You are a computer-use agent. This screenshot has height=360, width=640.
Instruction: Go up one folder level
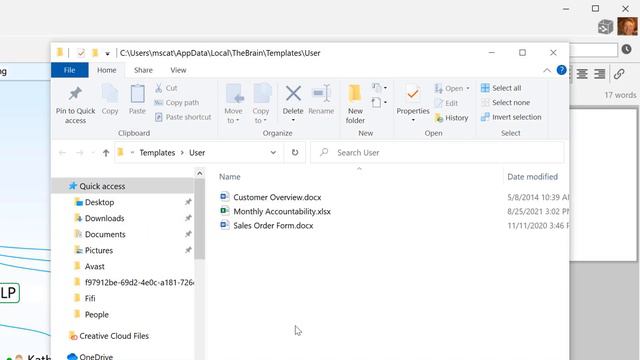106,153
